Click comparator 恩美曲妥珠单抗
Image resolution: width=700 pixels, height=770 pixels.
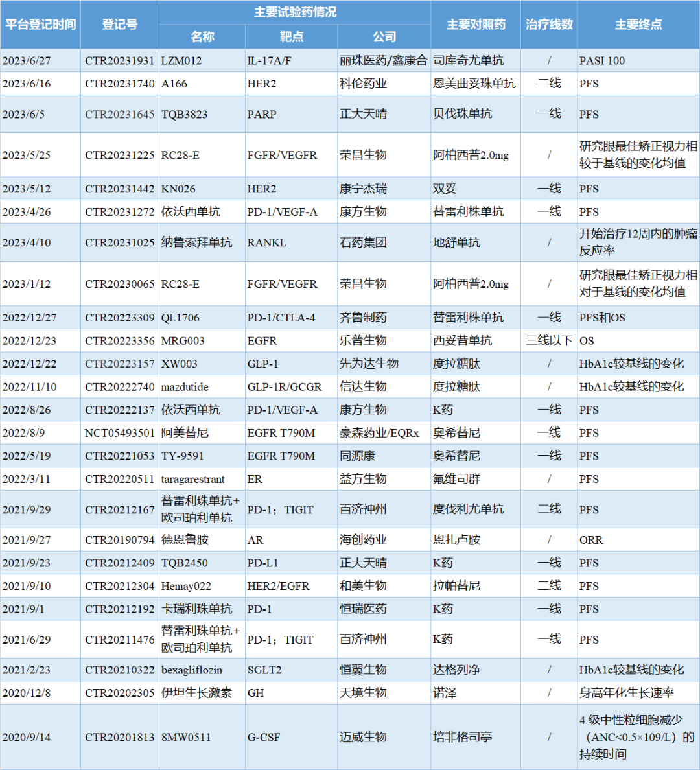[474, 84]
